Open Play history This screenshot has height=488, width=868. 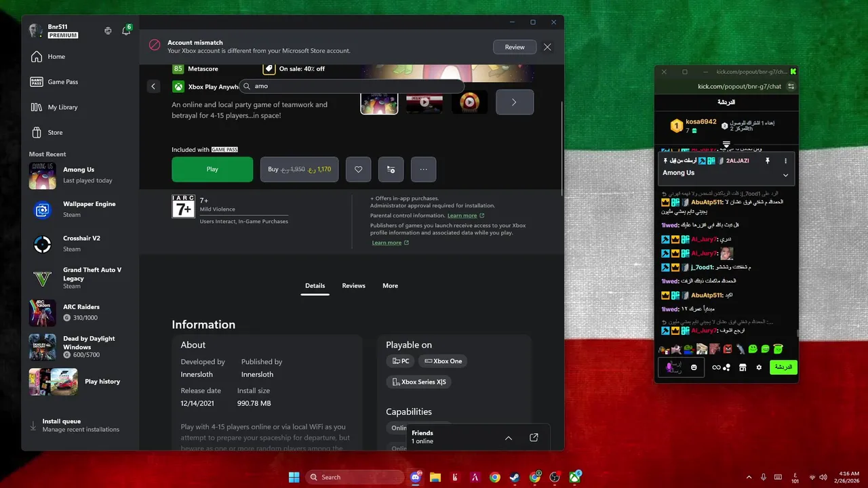[80, 382]
